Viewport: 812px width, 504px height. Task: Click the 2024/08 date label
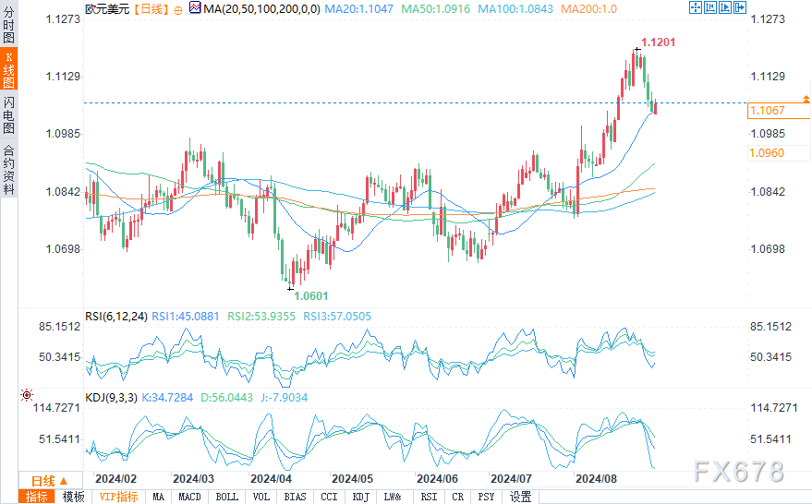pyautogui.click(x=596, y=479)
